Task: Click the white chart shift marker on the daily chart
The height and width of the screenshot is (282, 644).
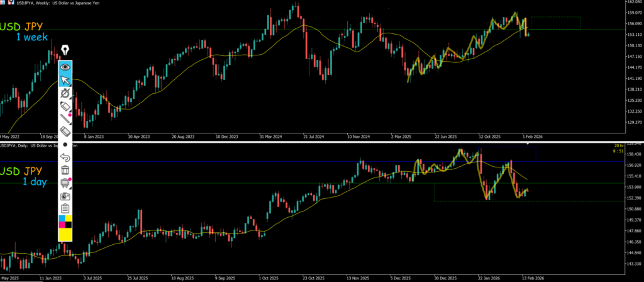Action: click(528, 144)
